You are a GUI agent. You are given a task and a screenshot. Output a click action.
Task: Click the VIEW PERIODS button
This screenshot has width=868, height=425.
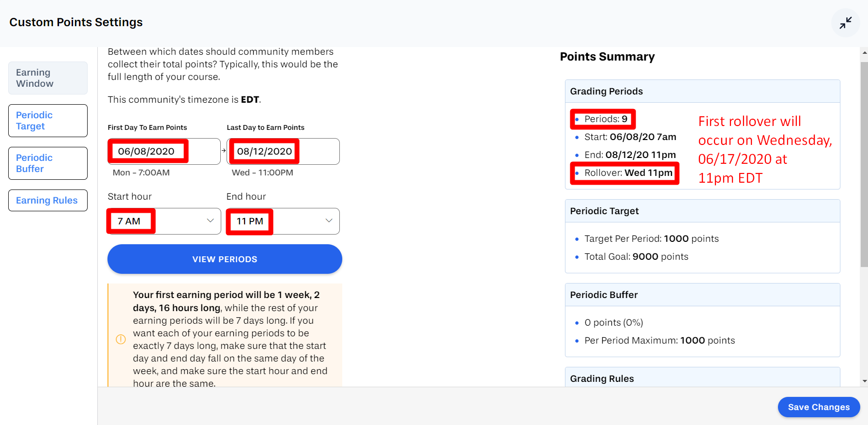(x=225, y=259)
